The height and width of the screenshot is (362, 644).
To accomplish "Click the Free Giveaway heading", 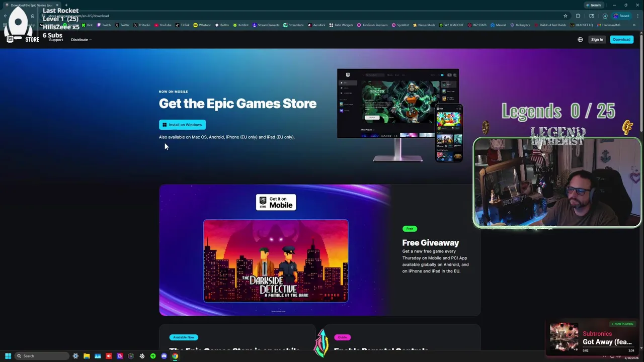I will point(431,242).
